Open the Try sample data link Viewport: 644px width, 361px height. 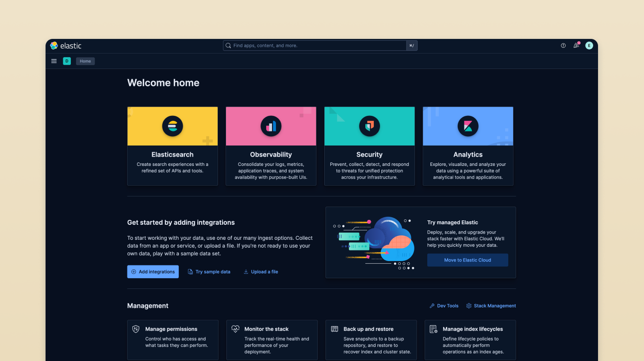209,272
